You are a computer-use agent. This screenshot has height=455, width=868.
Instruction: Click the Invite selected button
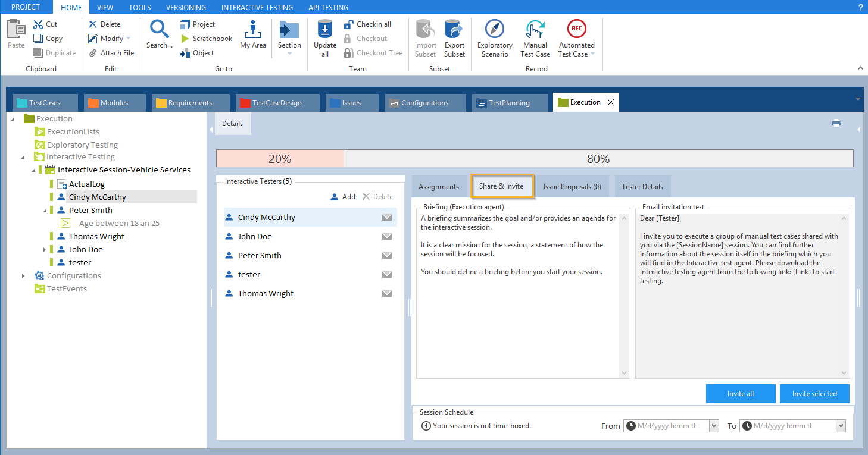click(x=814, y=394)
